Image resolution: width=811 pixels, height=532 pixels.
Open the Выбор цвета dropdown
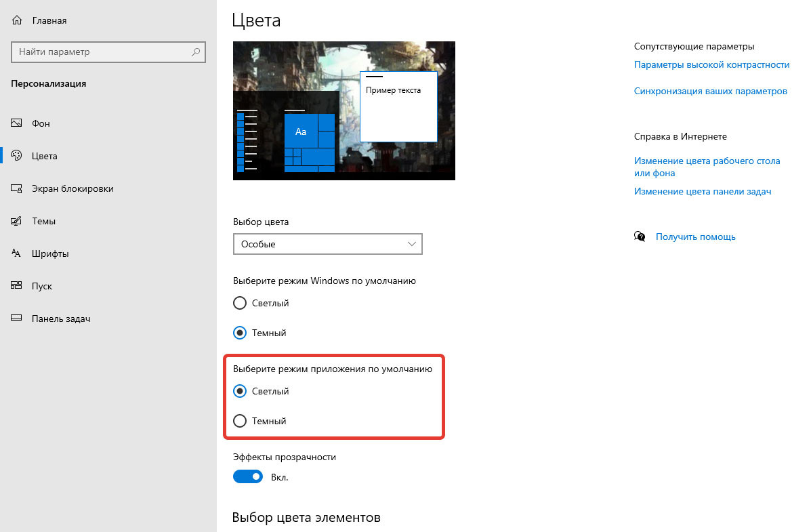[x=327, y=244]
